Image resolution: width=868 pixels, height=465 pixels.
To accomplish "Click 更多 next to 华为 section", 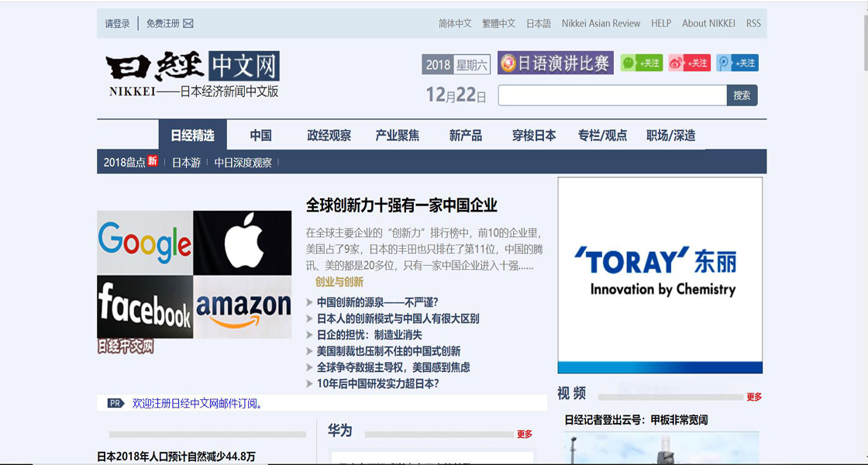I will pos(525,435).
